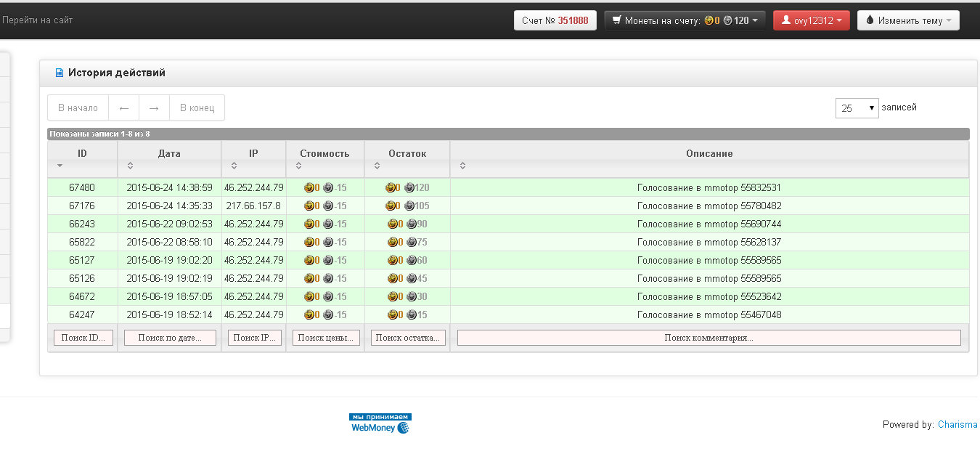Click the user icon on ovy12312 button
The height and width of the screenshot is (467, 980).
(785, 20)
